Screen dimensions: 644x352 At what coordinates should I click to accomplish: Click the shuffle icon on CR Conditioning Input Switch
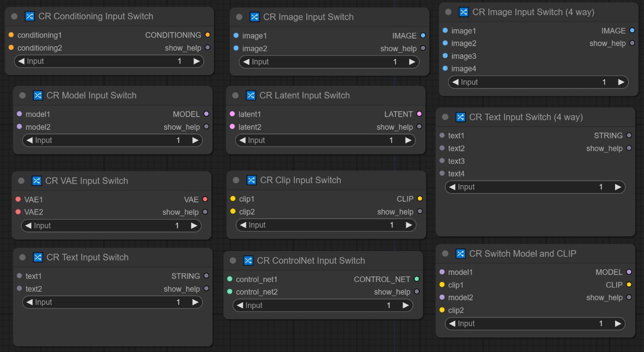[x=29, y=17]
